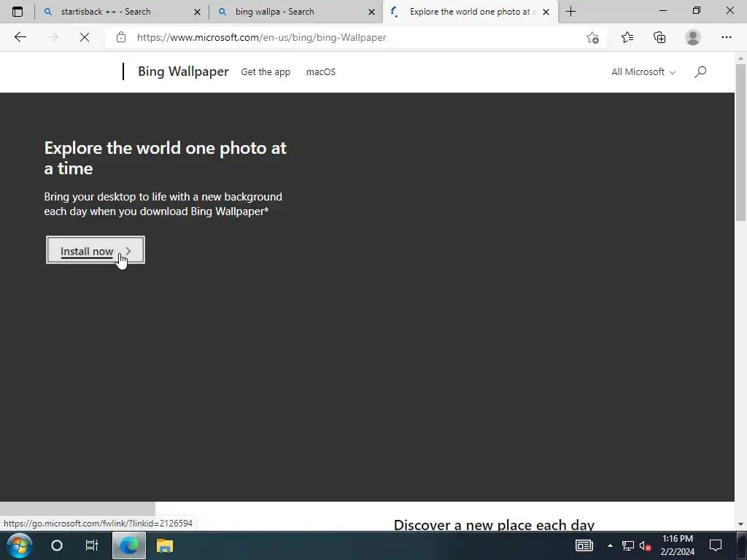Open the macOS menu item

(x=321, y=72)
